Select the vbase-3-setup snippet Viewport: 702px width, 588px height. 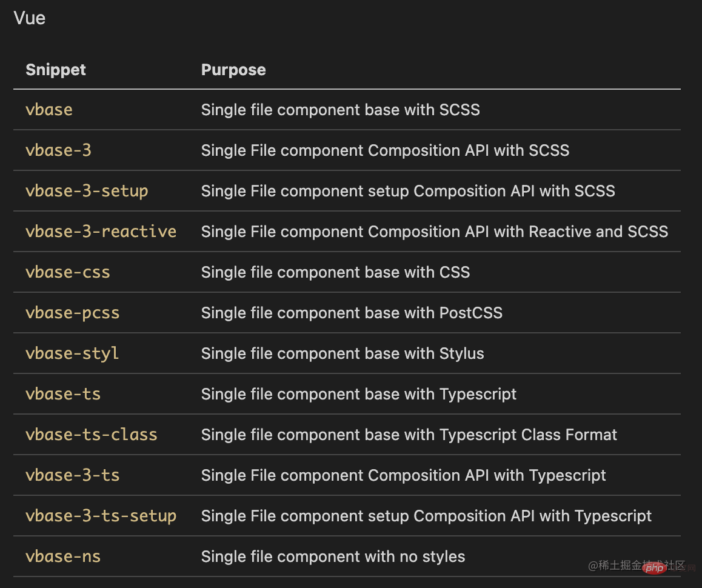pyautogui.click(x=87, y=191)
